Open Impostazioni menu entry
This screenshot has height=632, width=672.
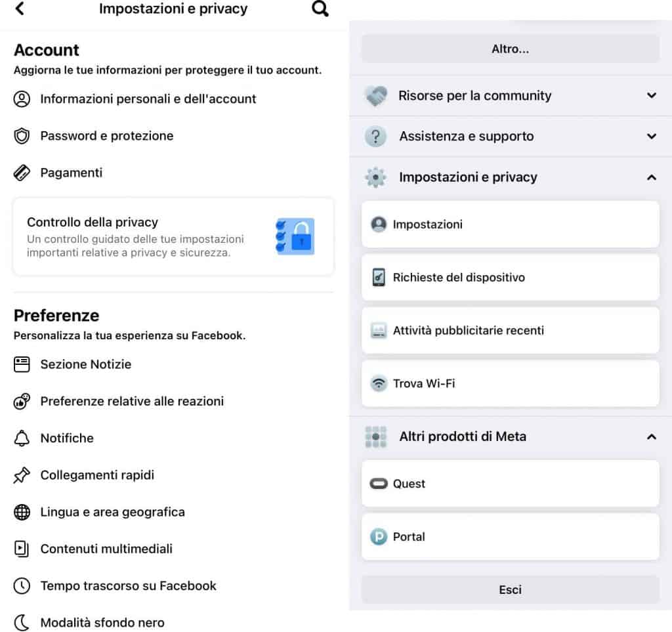510,224
